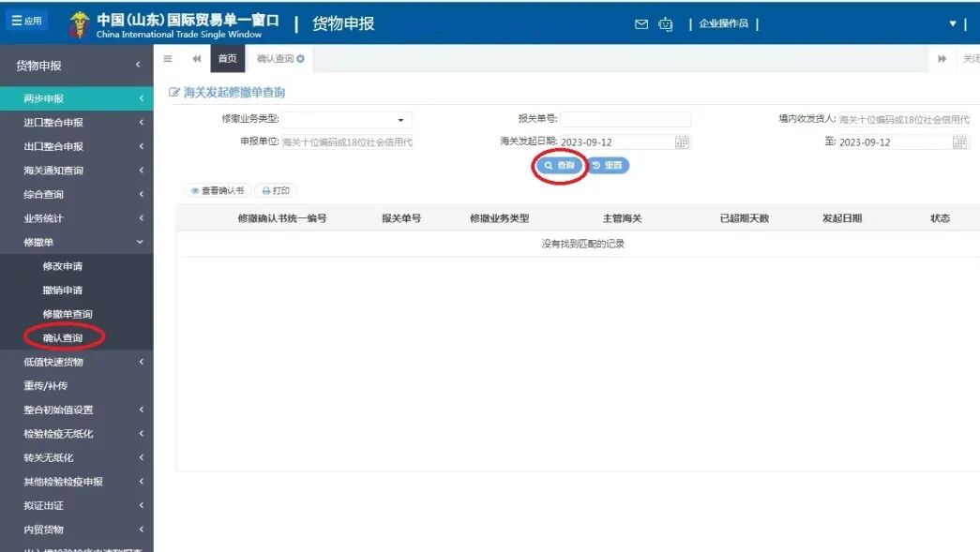Click the 发起日期 column header

[x=842, y=218]
